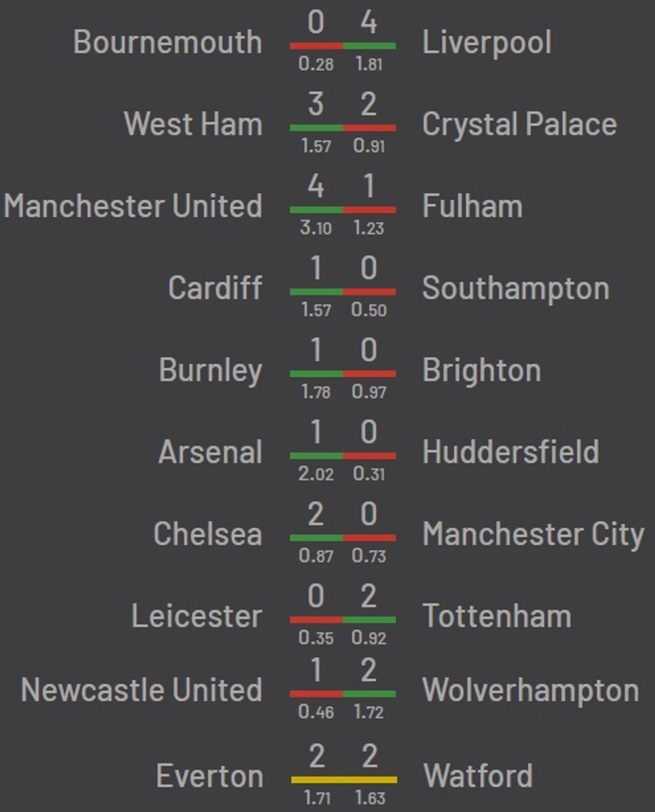Select the Southampton team name
Screen dimensions: 655x812
click(516, 289)
